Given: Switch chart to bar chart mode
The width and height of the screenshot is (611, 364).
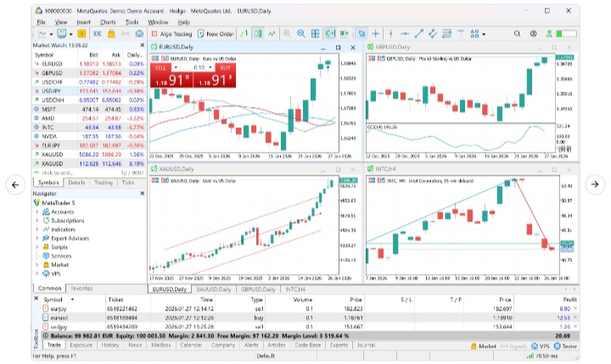Looking at the screenshot, I should click(x=244, y=34).
